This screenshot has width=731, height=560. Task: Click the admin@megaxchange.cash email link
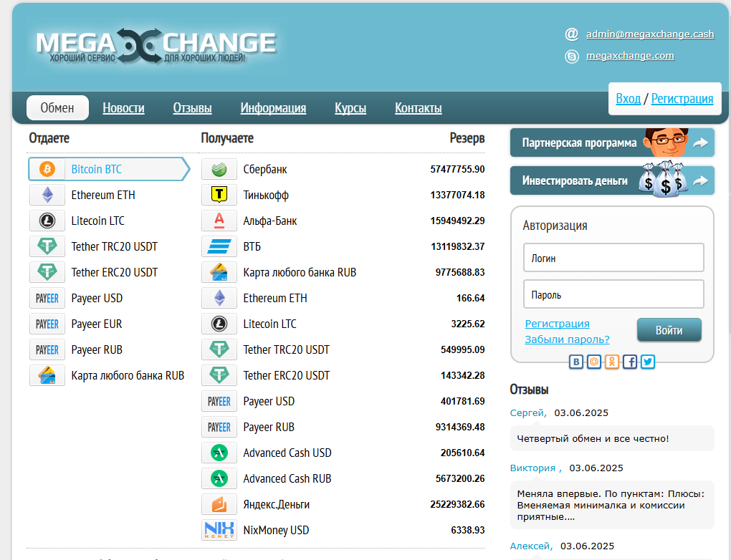pos(650,34)
